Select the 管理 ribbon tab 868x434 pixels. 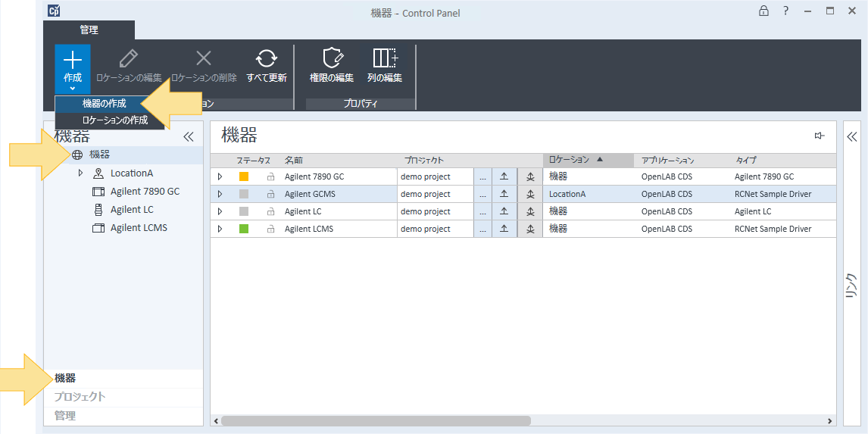click(x=89, y=30)
